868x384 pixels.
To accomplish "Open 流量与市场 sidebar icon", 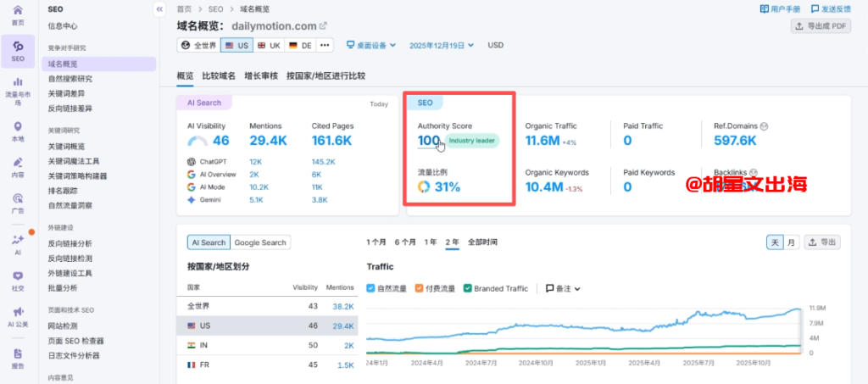I will click(18, 82).
